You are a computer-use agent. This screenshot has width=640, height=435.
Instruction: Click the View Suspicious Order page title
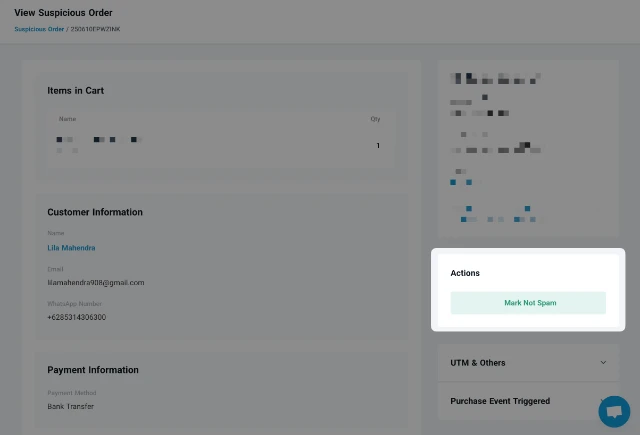(63, 13)
